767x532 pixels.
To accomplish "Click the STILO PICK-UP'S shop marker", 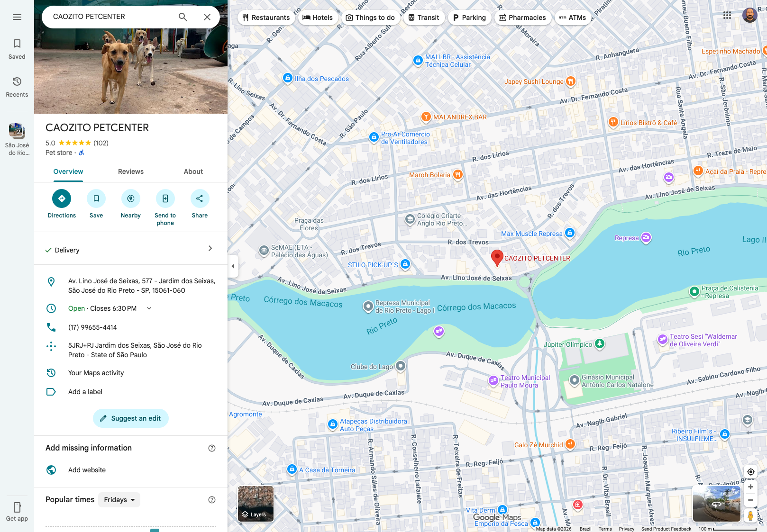I will pos(405,264).
